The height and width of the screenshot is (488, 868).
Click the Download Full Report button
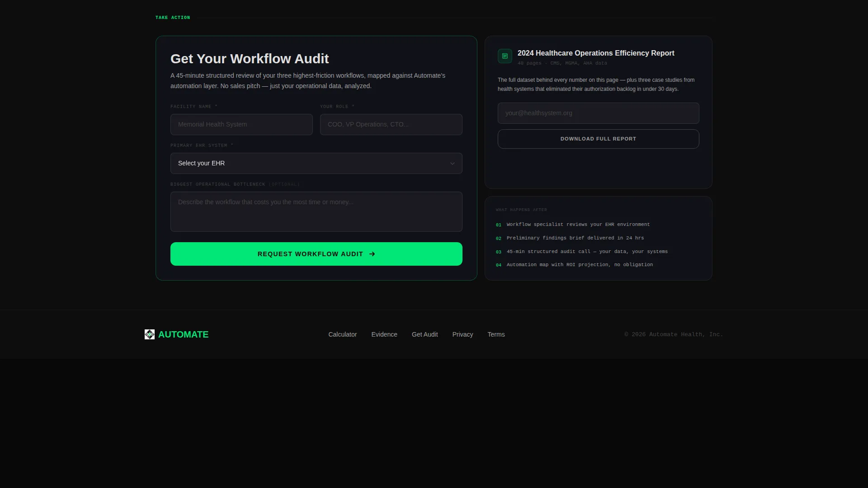599,139
